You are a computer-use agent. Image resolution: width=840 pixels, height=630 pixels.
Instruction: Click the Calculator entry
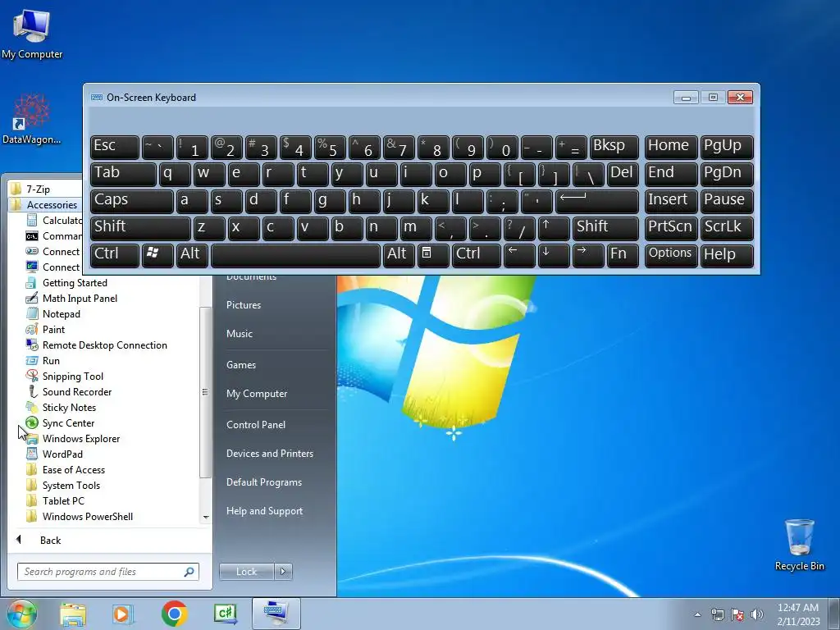coord(53,220)
